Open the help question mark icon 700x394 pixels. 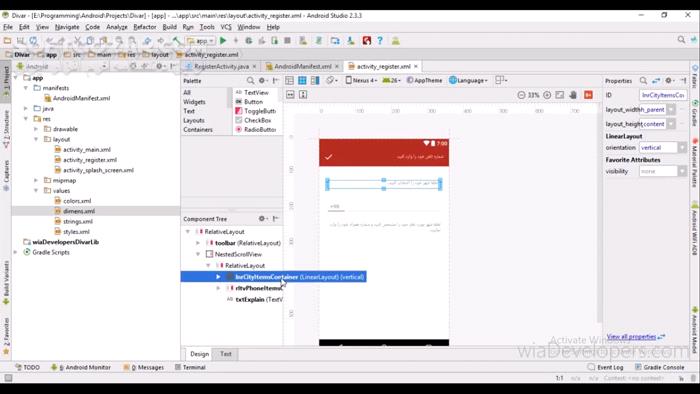(380, 41)
